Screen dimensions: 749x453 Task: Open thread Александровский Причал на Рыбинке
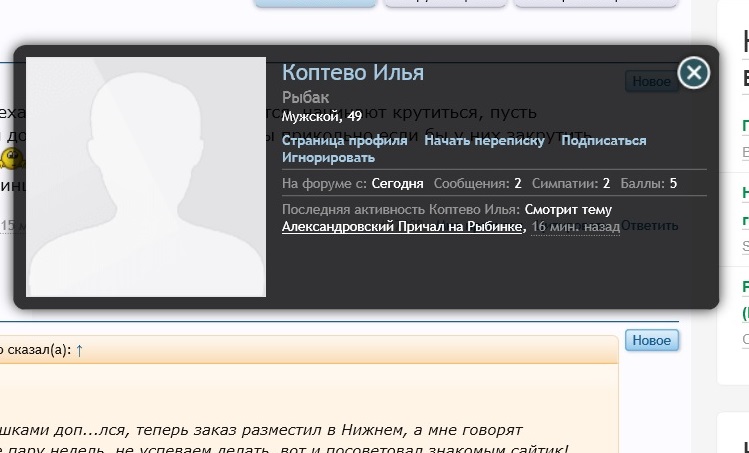click(402, 227)
